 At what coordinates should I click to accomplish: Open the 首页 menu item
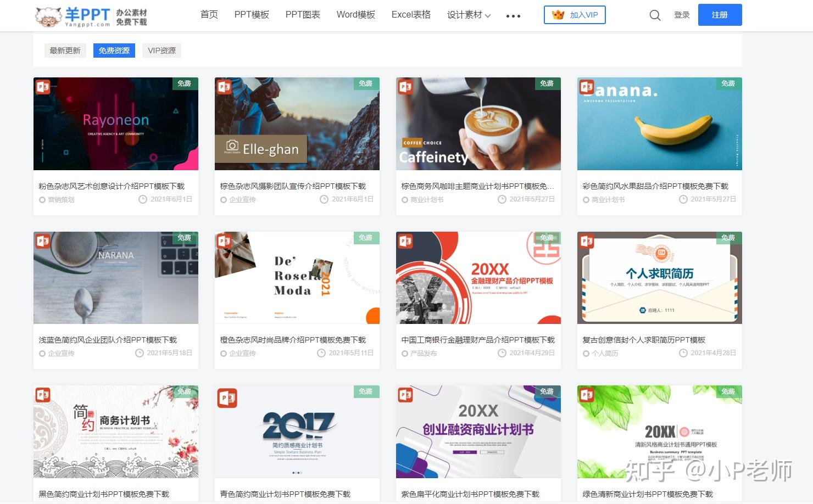209,15
